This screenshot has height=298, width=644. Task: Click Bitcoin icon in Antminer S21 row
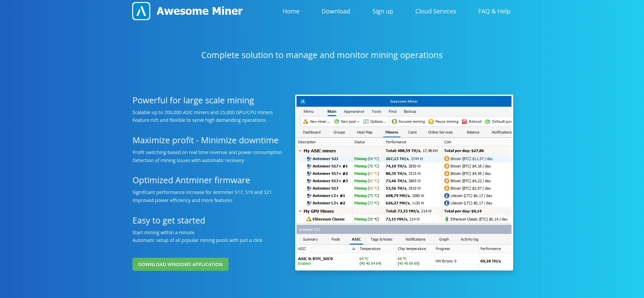(447, 159)
